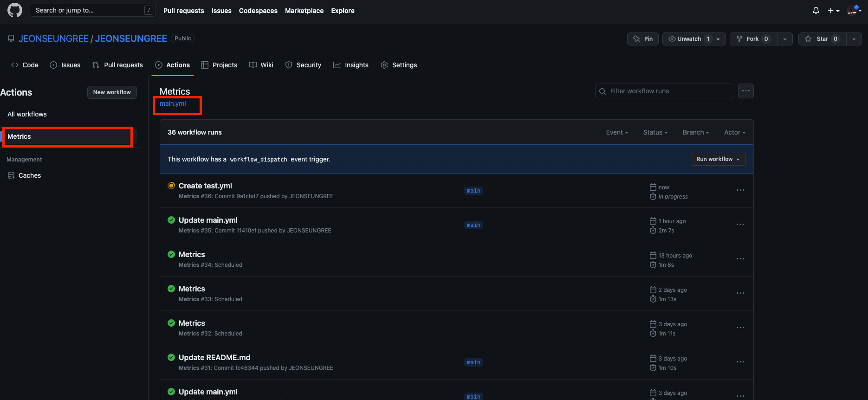Click the kebab menu next to filter box
This screenshot has width=868, height=400.
[746, 91]
